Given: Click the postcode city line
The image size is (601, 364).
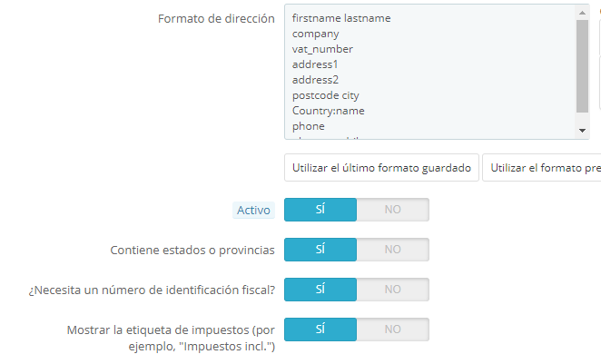Looking at the screenshot, I should [326, 95].
